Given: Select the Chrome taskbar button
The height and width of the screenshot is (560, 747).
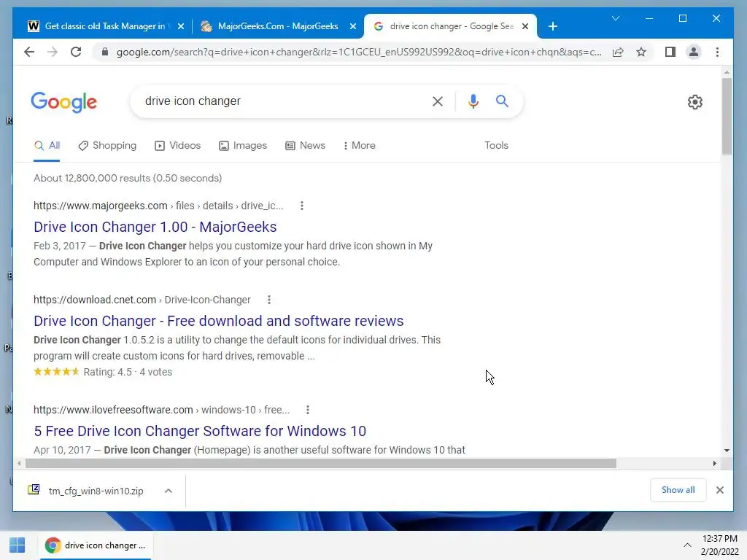Looking at the screenshot, I should pyautogui.click(x=96, y=545).
